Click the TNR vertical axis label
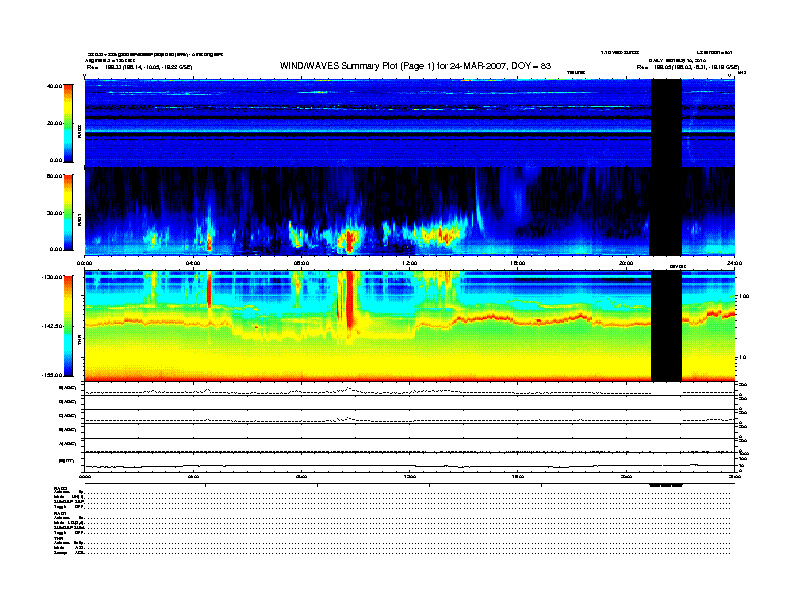 pos(79,341)
